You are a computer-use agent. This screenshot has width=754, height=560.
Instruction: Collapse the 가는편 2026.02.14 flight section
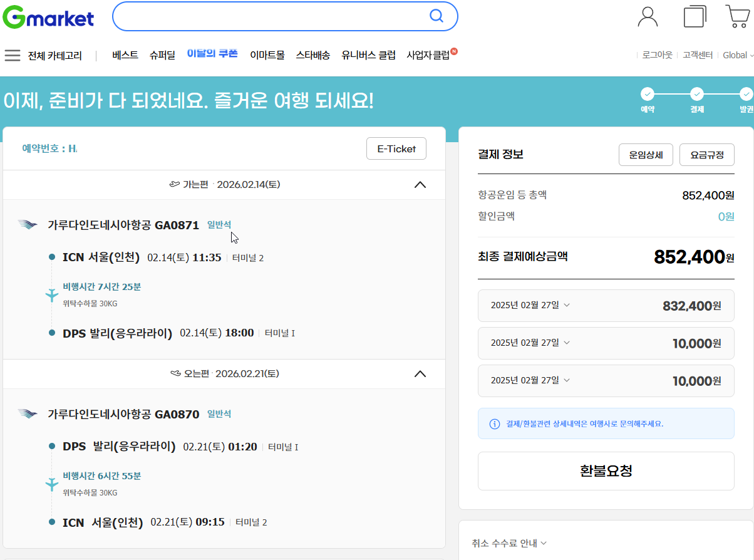click(420, 185)
